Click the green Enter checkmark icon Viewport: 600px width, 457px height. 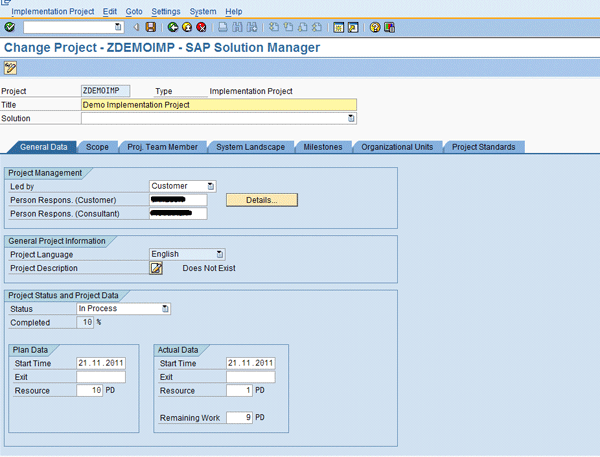click(x=10, y=27)
